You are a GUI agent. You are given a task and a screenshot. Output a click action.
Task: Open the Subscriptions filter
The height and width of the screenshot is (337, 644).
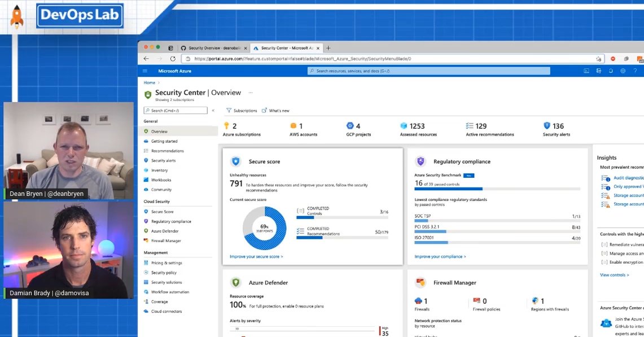point(242,111)
